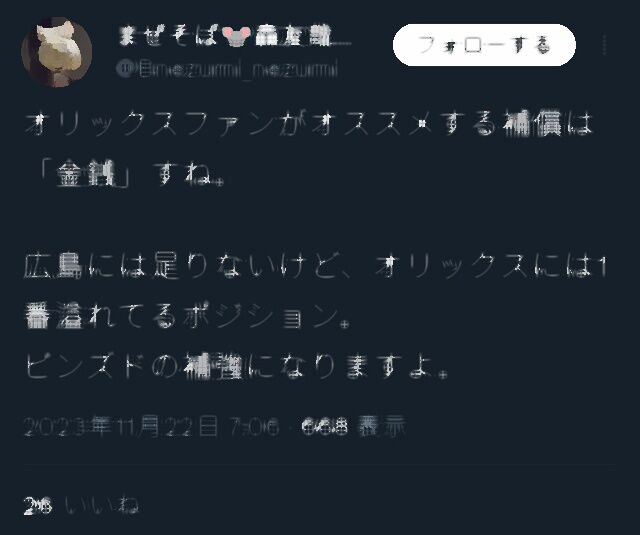Viewport: 640px width, 535px height.
Task: Click the tweet line starting with 広島には
Action: click(315, 267)
